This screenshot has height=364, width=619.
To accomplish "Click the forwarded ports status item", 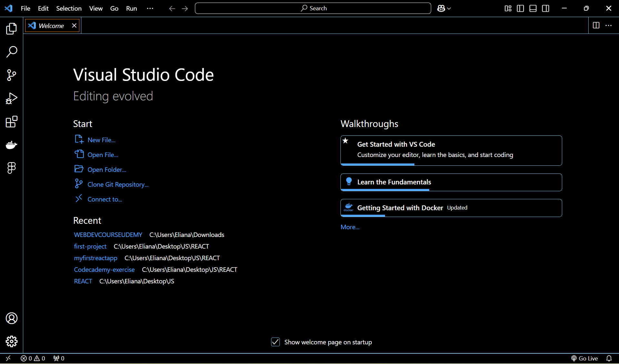I will click(x=59, y=358).
